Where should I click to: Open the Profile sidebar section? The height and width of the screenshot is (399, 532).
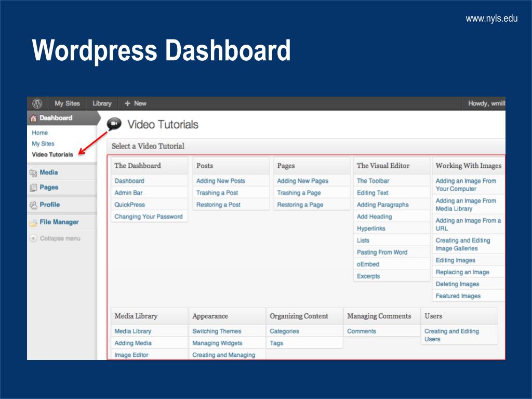[49, 205]
